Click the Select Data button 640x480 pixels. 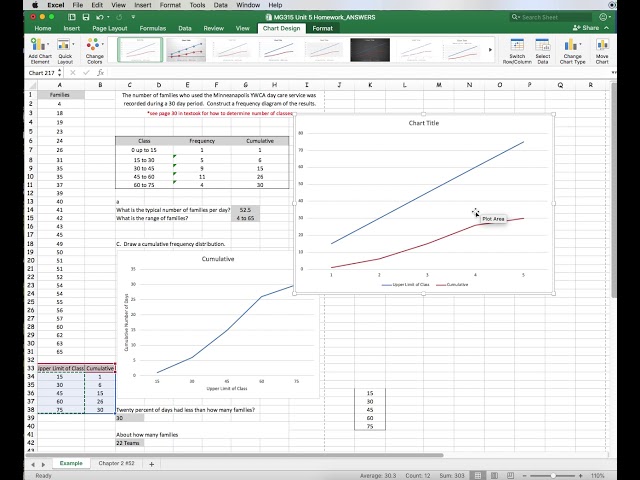tap(542, 51)
